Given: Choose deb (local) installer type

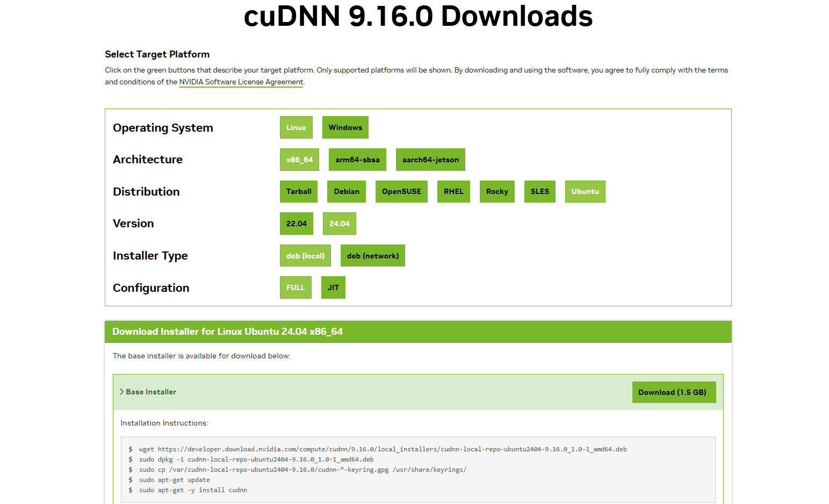Looking at the screenshot, I should [305, 256].
